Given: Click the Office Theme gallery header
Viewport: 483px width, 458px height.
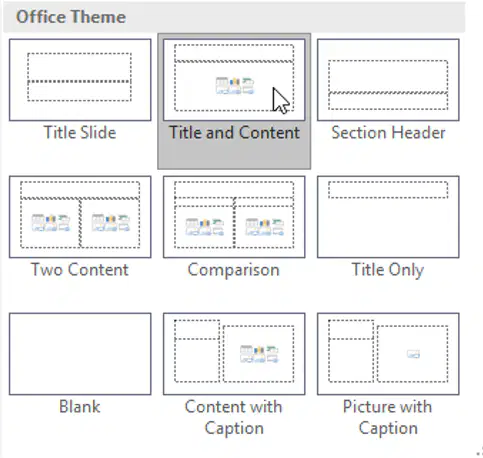Looking at the screenshot, I should [x=234, y=17].
